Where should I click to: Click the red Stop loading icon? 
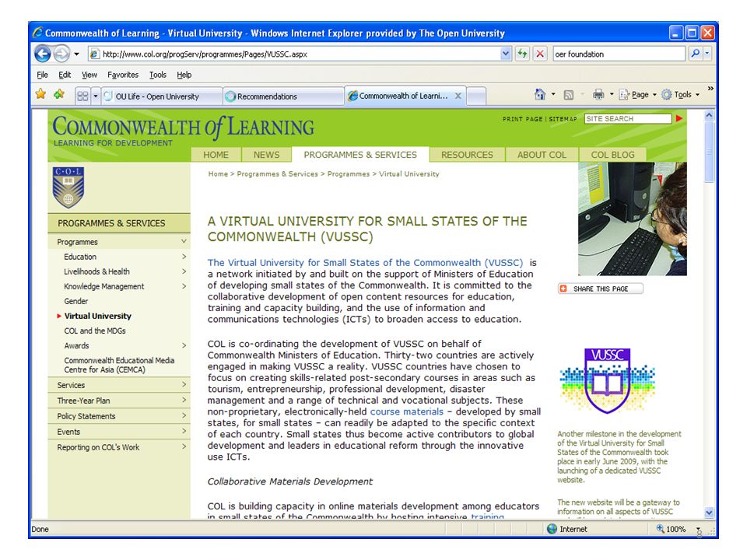click(x=539, y=54)
